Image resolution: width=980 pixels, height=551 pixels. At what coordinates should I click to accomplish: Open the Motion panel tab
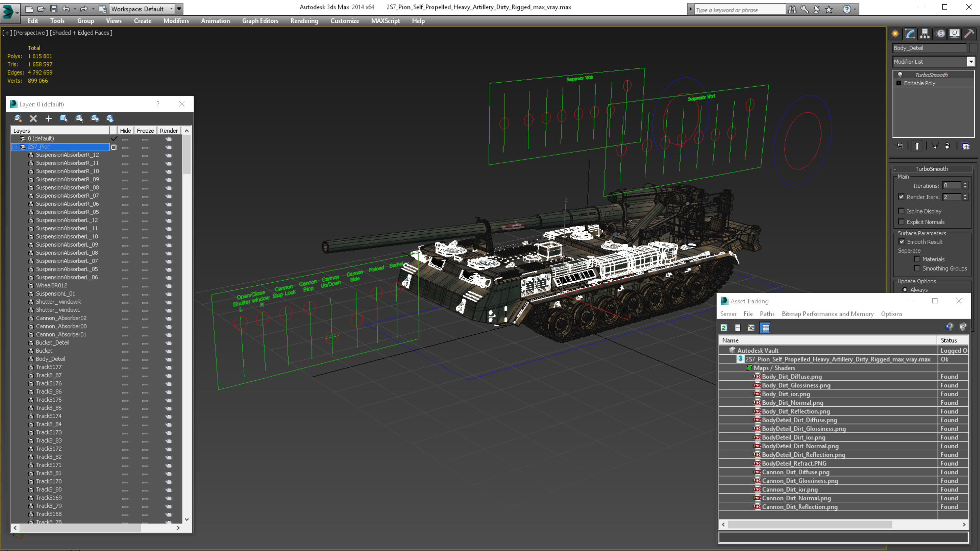click(940, 34)
